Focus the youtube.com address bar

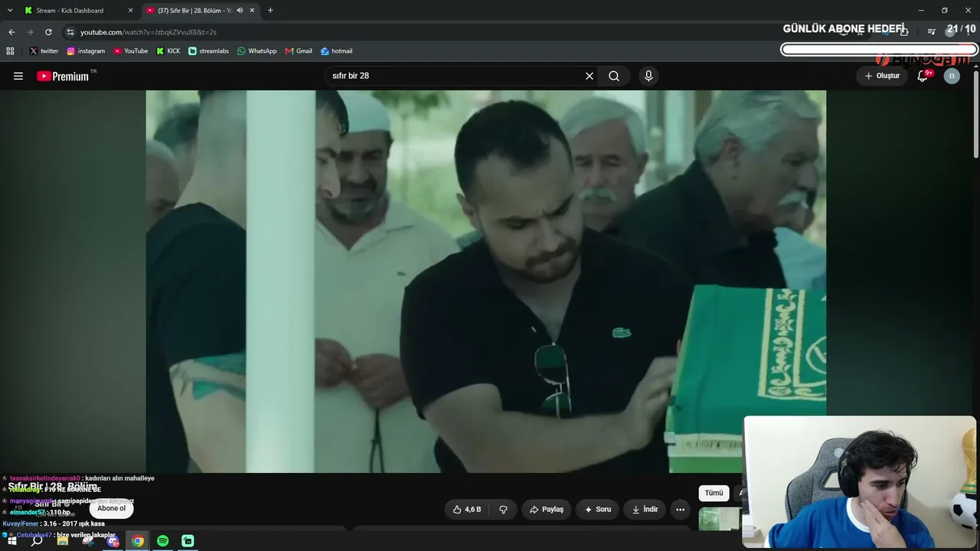coord(429,32)
